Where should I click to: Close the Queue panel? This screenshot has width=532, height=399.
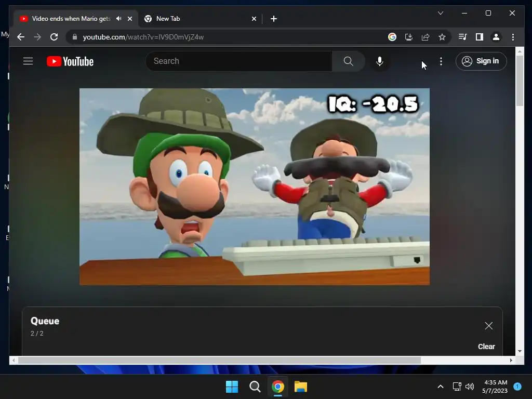[488, 326]
